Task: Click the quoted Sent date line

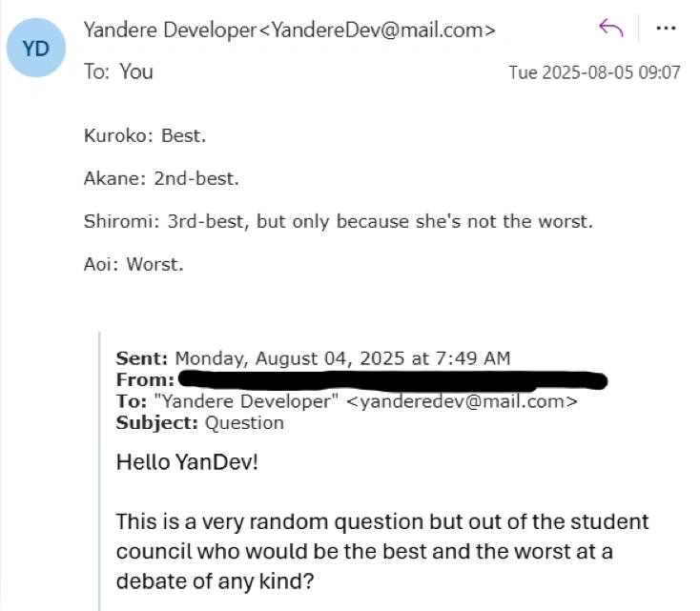Action: pos(313,359)
